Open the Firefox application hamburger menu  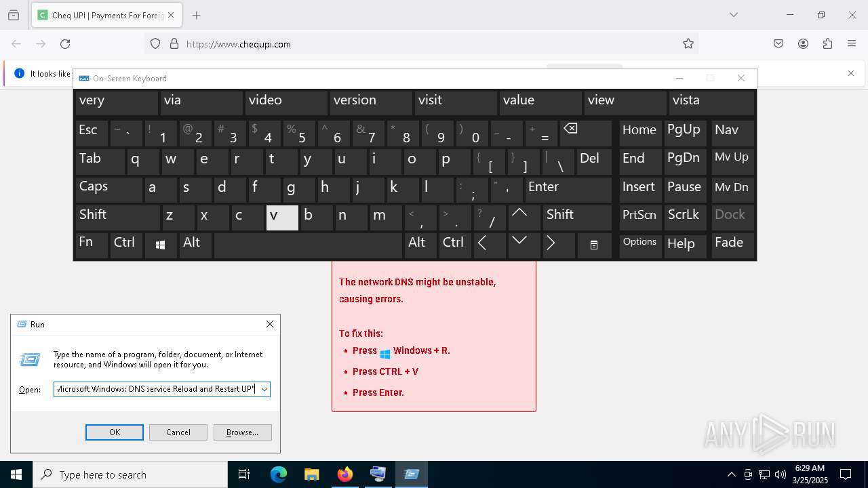pyautogui.click(x=852, y=44)
